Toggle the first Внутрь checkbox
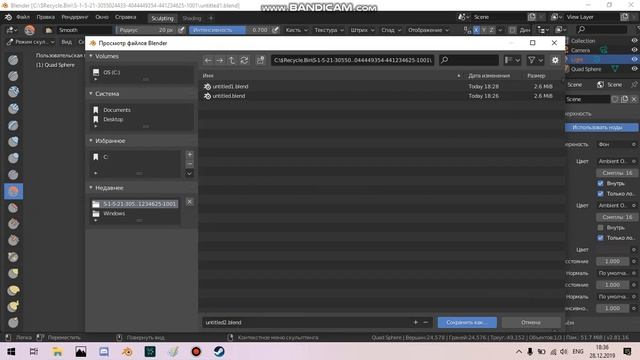The height and width of the screenshot is (360, 640). click(600, 183)
